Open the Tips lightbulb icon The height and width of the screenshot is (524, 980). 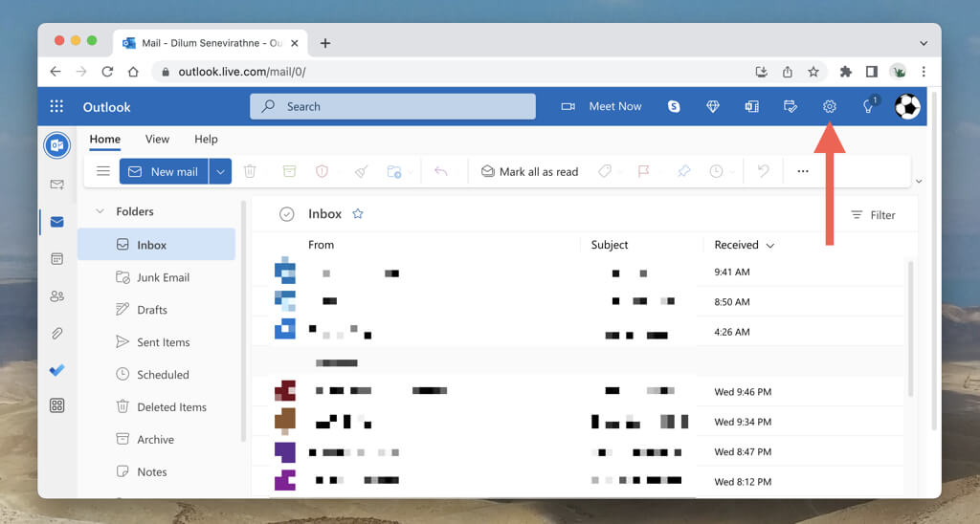[x=868, y=106]
